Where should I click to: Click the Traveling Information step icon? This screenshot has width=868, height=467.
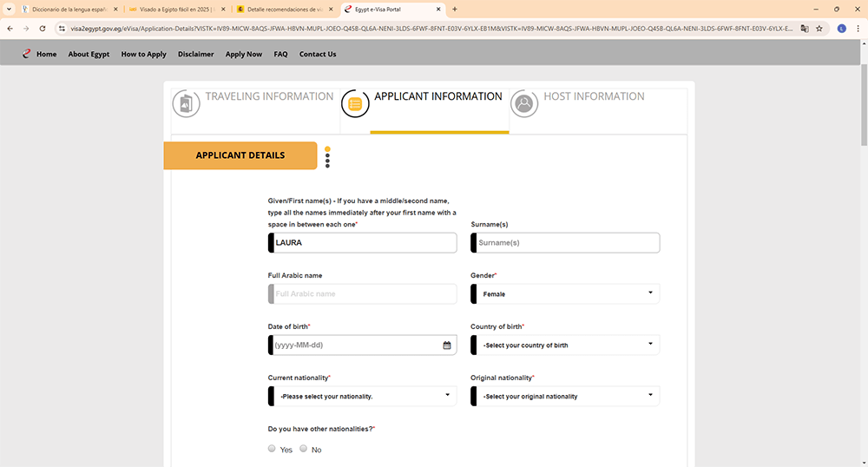pos(185,104)
